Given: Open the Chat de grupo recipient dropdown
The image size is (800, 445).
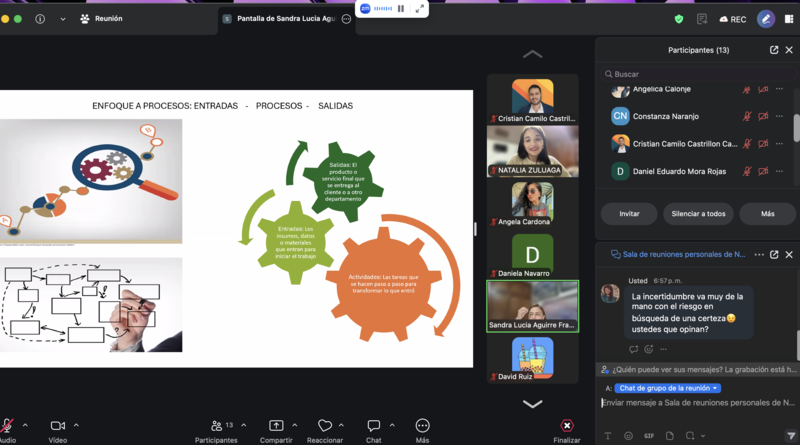Looking at the screenshot, I should tap(667, 388).
